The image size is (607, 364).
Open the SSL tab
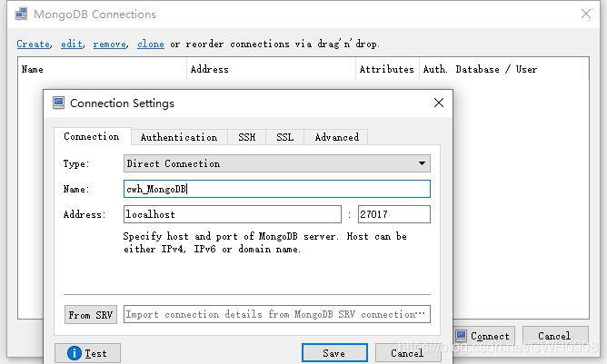(x=285, y=137)
